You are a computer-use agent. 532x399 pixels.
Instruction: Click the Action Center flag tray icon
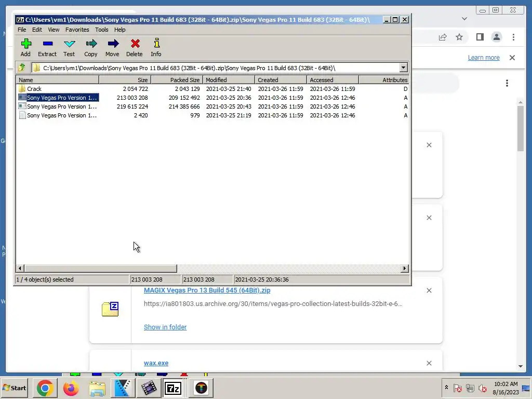(457, 388)
